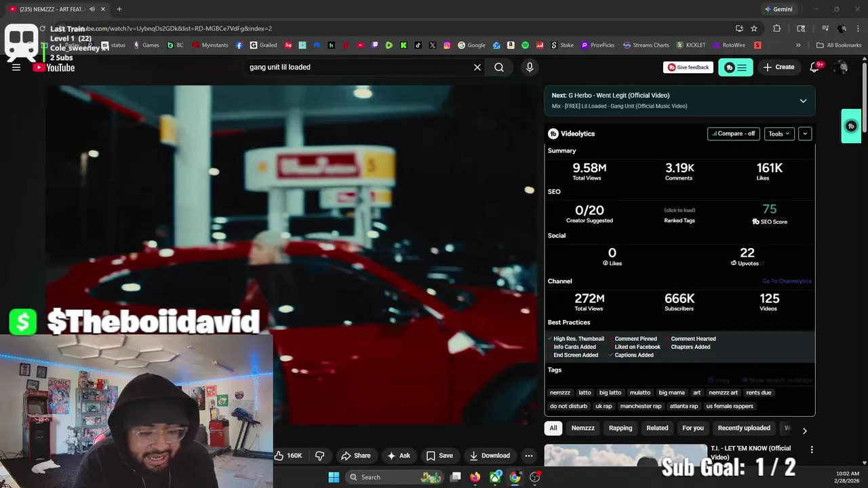Open the Kick bookmark icon
Screen dimensions: 868x488
[403, 45]
